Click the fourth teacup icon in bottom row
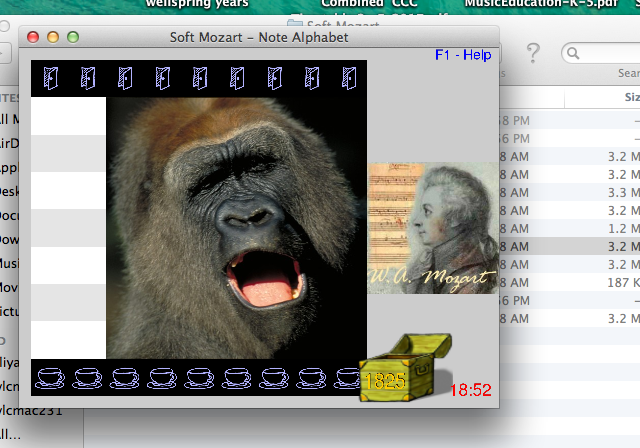Image resolution: width=640 pixels, height=448 pixels. point(162,378)
